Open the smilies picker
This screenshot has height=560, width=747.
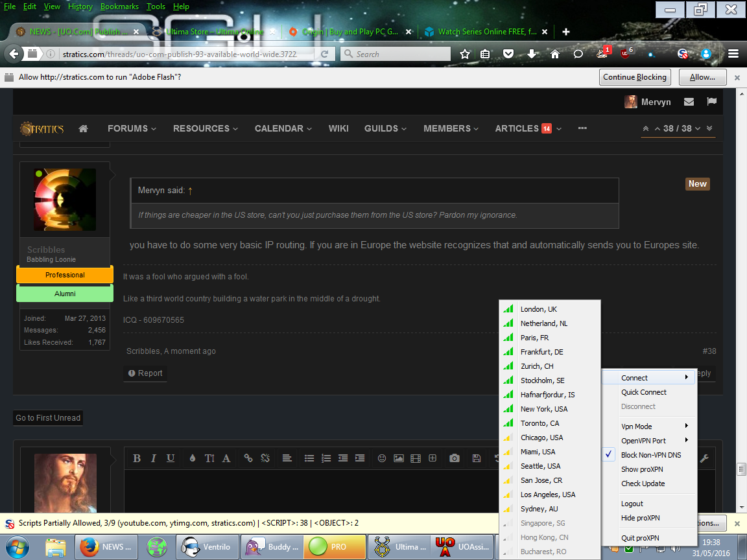[x=381, y=458]
